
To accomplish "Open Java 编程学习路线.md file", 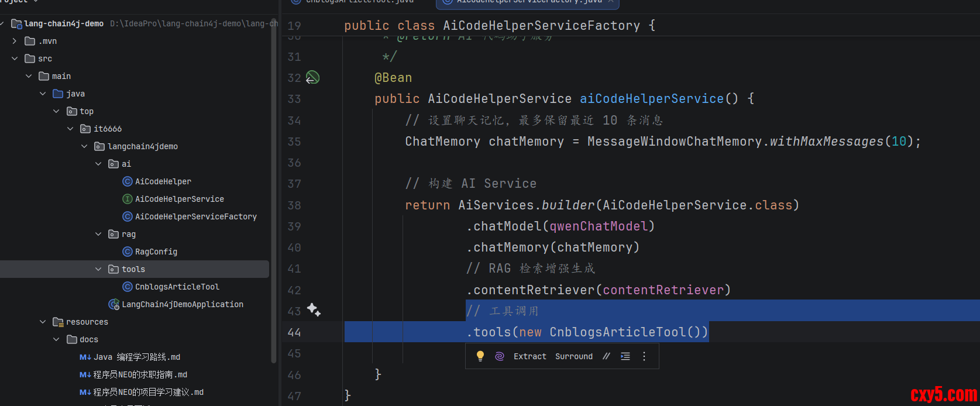I will [137, 357].
